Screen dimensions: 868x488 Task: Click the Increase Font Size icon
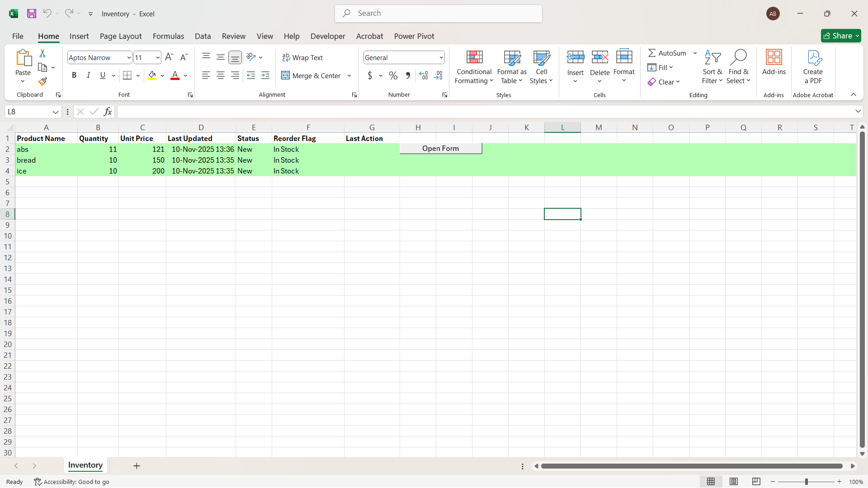click(x=169, y=57)
